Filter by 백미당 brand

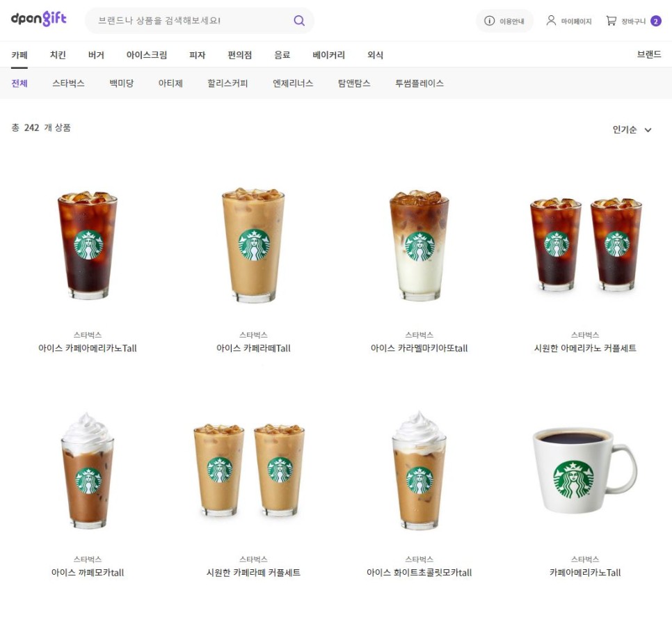tap(121, 84)
